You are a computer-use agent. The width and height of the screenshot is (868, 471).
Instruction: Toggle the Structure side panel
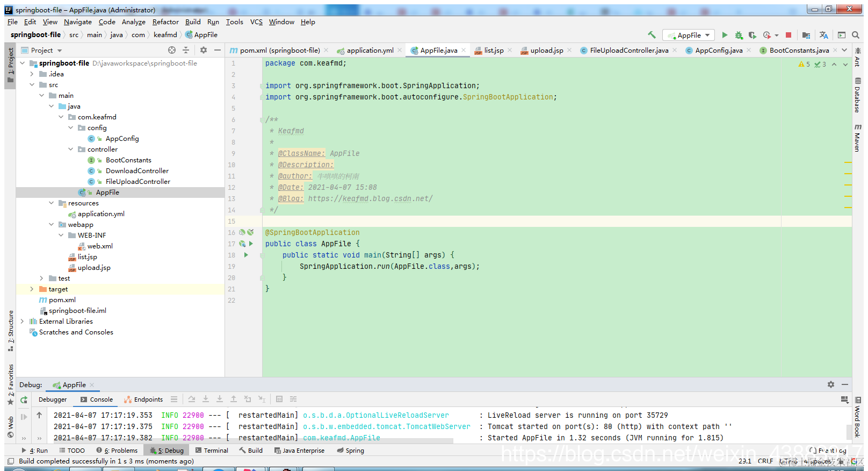click(x=10, y=331)
